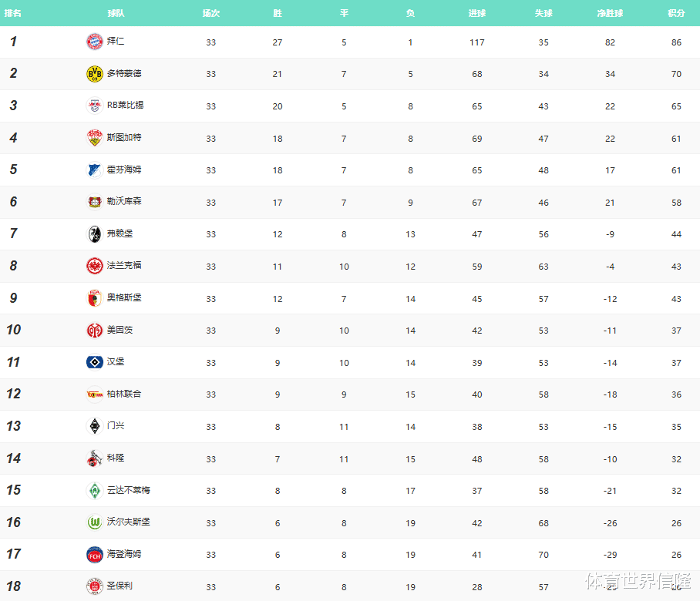The image size is (700, 601).
Task: Click the Heidenheim FCH logo
Action: [94, 555]
